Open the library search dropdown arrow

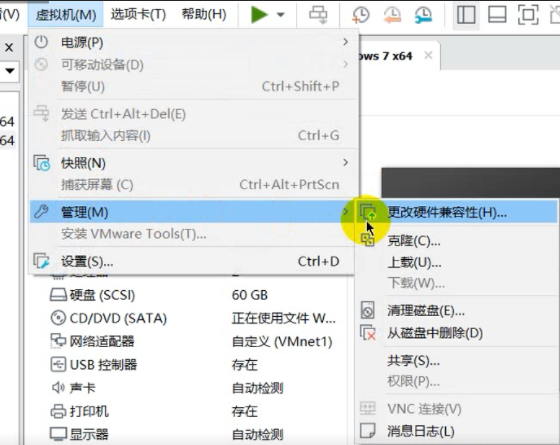(x=10, y=70)
